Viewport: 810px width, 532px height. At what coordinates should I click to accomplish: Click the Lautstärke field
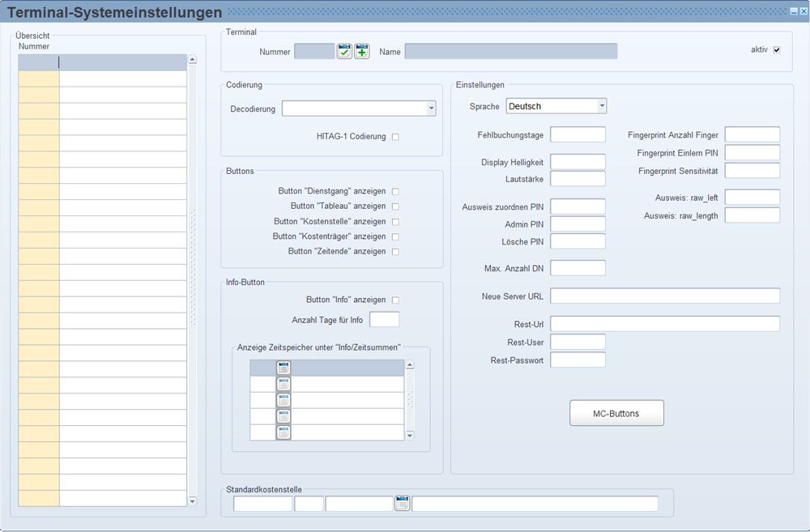[x=578, y=179]
